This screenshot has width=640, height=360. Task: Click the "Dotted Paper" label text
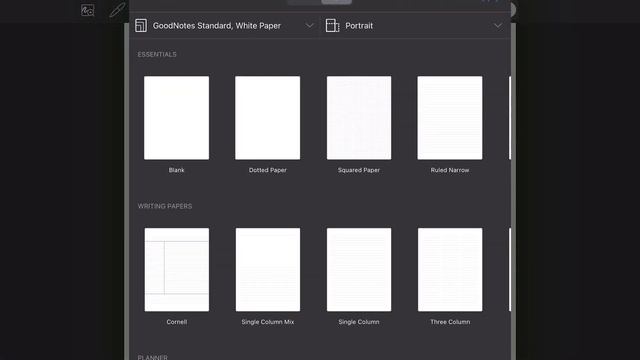coord(268,170)
